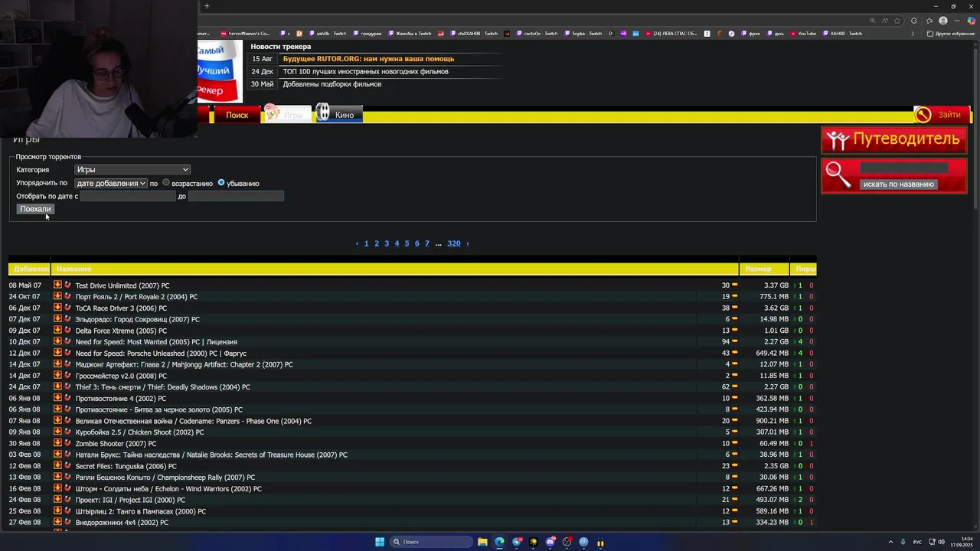Select descending sort order radio button
The height and width of the screenshot is (551, 980).
[221, 183]
